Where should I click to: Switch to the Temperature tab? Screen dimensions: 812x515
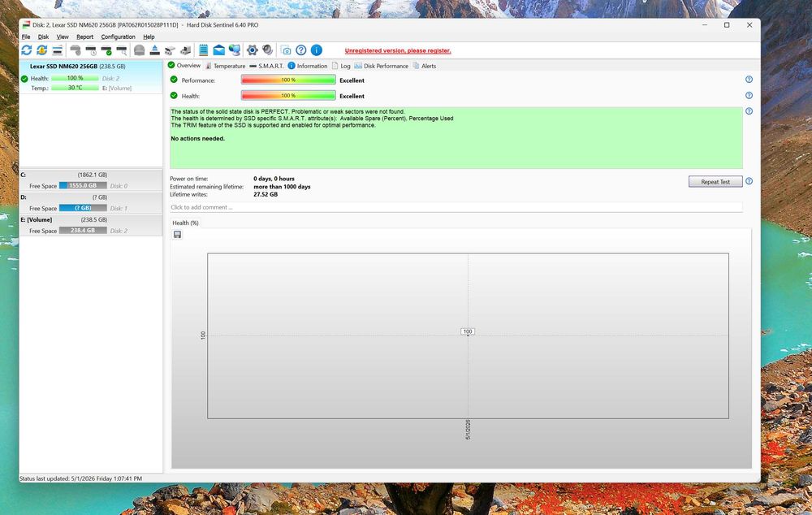[x=225, y=66]
